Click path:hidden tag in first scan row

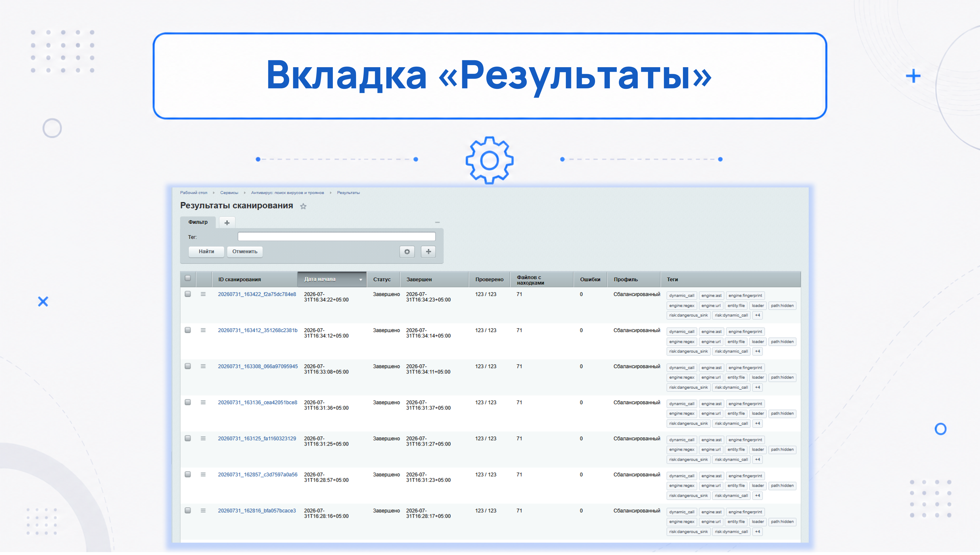point(782,306)
